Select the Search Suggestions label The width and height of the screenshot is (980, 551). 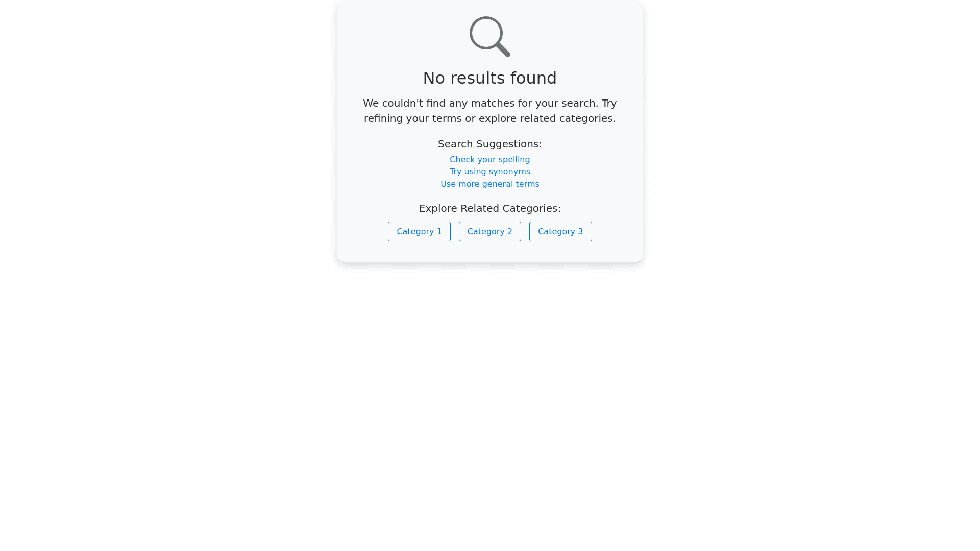click(x=490, y=144)
